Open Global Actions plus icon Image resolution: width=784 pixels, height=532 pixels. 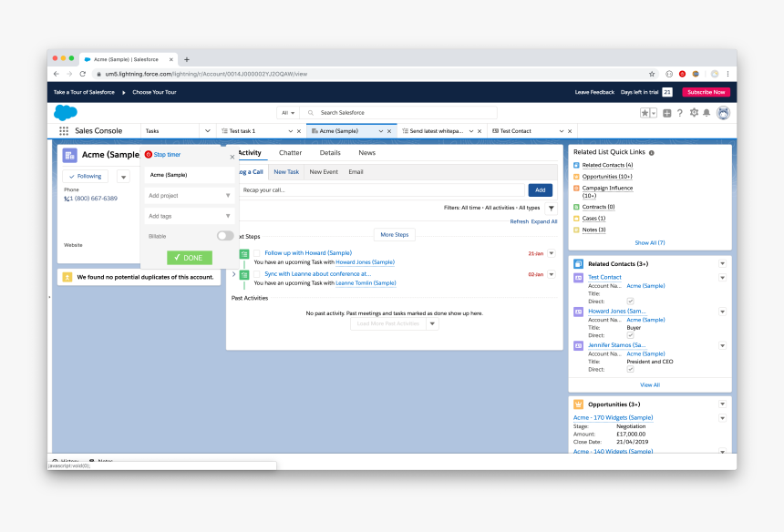click(x=667, y=113)
